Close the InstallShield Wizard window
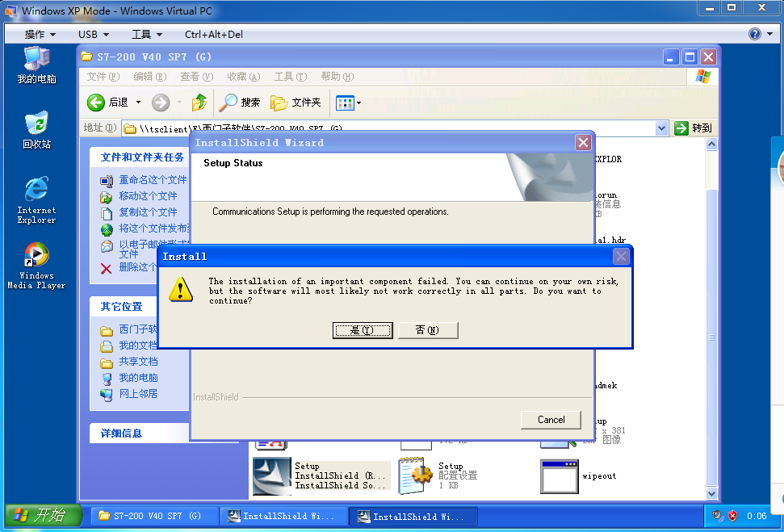 (x=583, y=143)
